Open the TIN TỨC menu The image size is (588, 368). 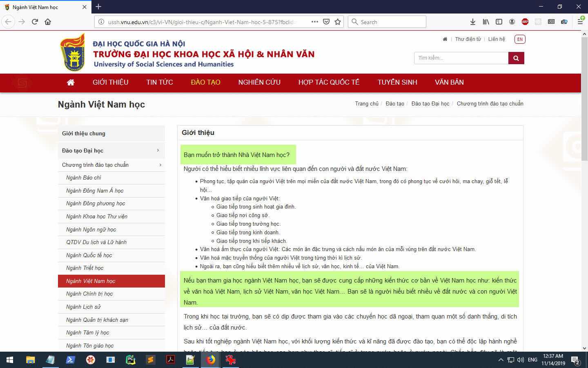tap(160, 82)
